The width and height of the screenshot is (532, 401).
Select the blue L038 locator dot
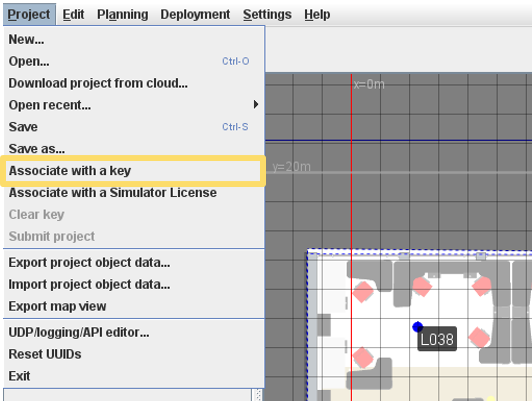(x=417, y=327)
